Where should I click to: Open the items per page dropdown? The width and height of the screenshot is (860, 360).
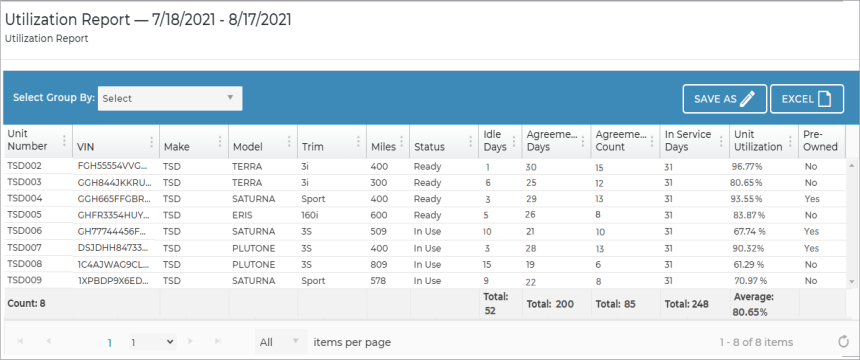[280, 342]
